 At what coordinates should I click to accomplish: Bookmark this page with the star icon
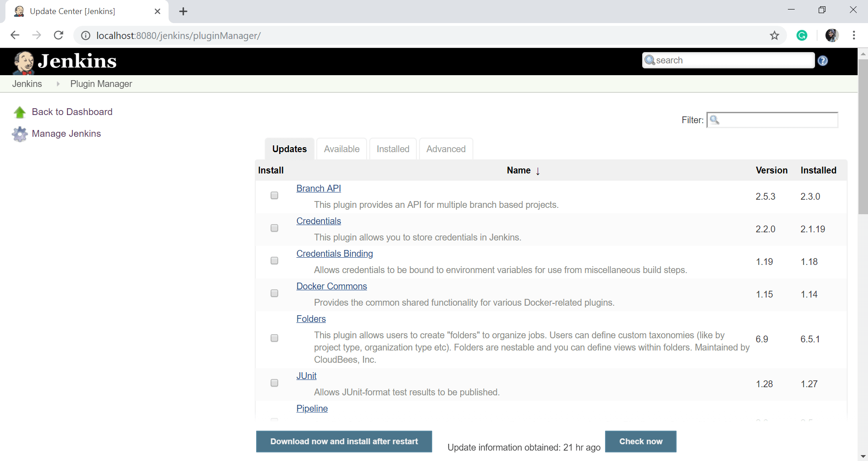(x=774, y=35)
